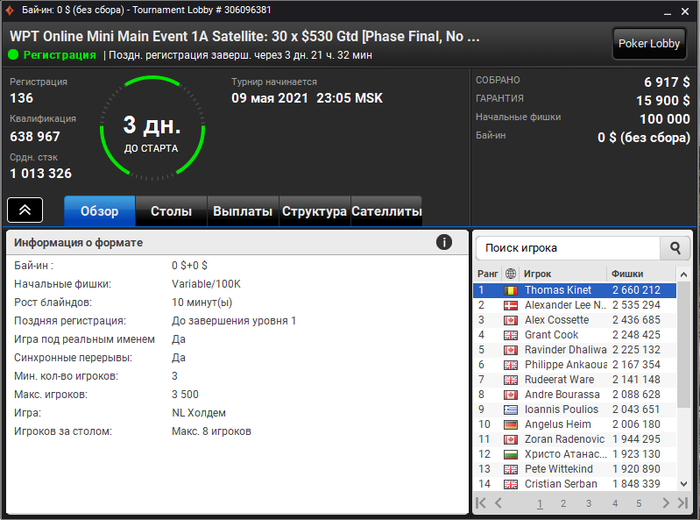Click scrollbar down arrow in player list
Viewport: 700px width, 520px height.
(x=683, y=483)
